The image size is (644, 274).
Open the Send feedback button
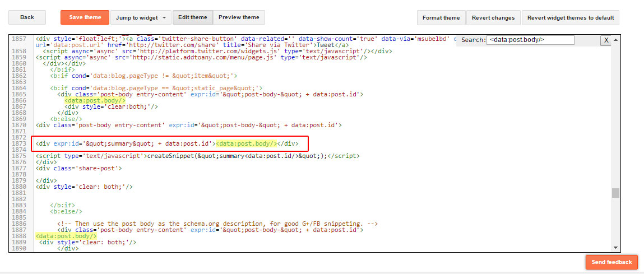[x=611, y=262]
